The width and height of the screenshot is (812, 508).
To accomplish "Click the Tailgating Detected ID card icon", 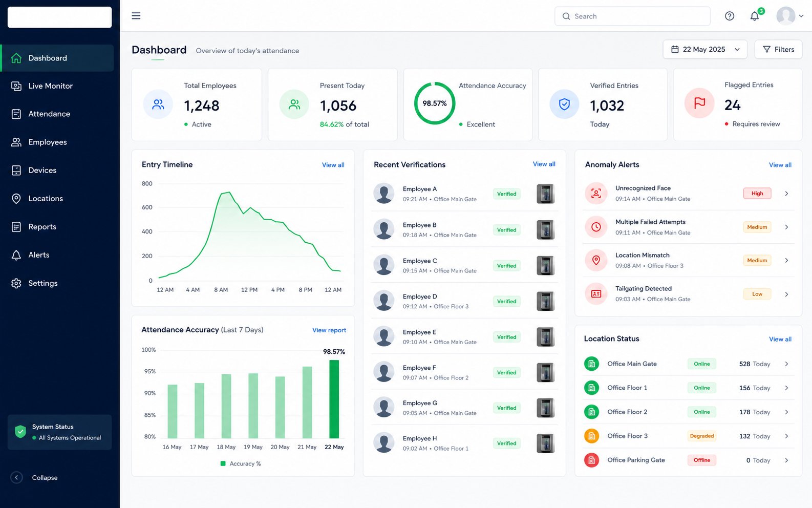I will [596, 294].
